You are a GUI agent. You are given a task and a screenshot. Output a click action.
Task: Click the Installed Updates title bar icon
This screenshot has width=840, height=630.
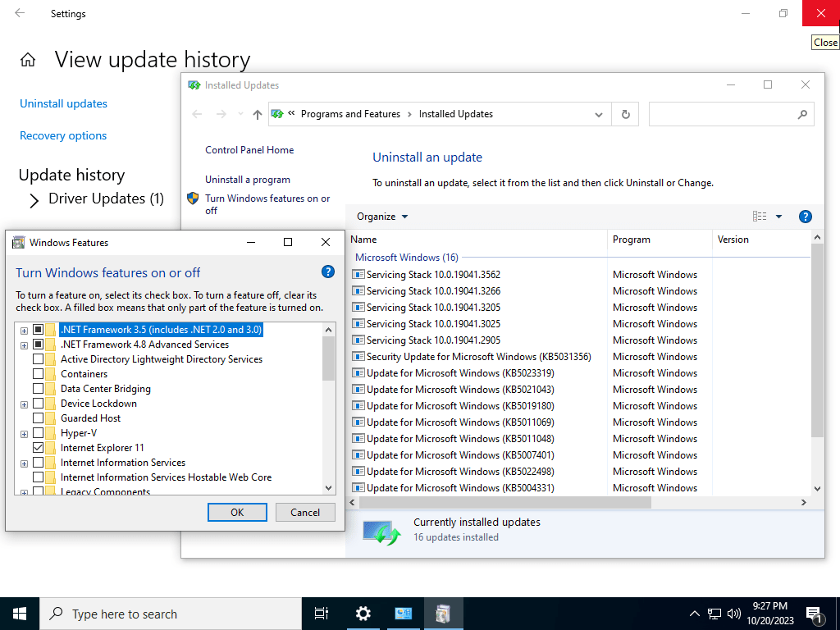(194, 85)
